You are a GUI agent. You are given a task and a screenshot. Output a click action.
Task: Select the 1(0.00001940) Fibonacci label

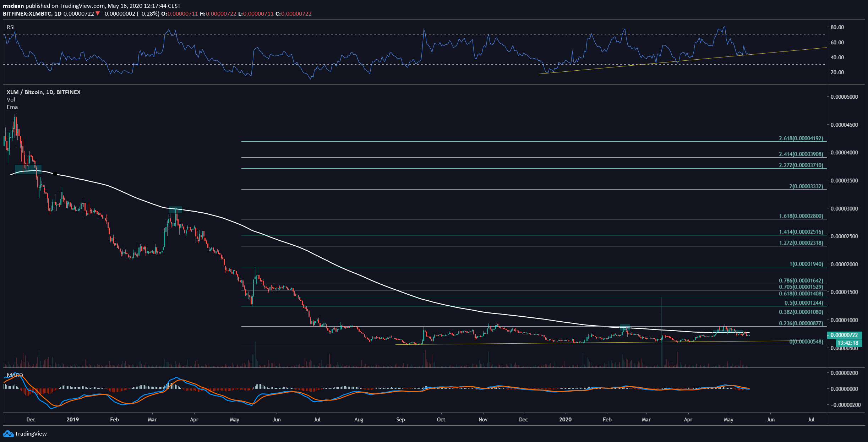[806, 264]
